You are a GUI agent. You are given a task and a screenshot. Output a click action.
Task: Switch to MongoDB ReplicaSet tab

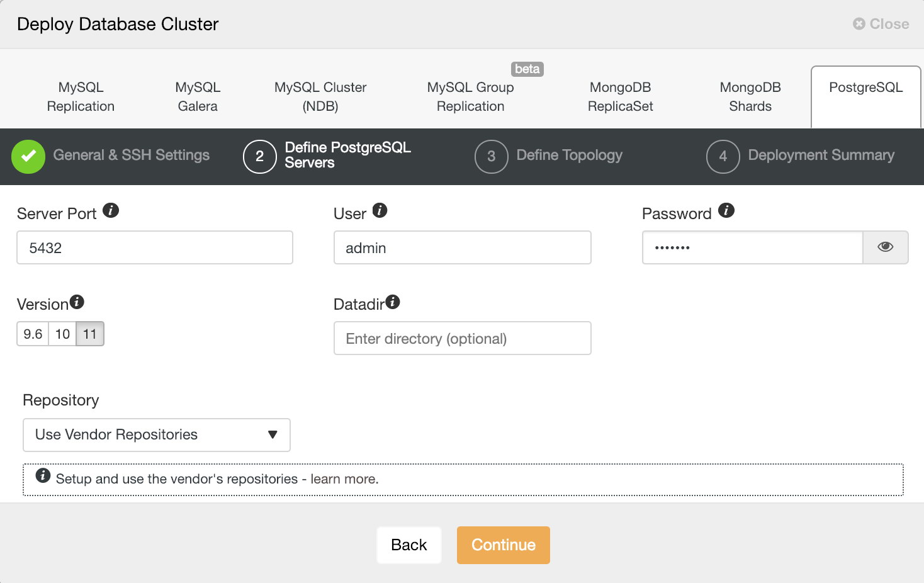[621, 97]
